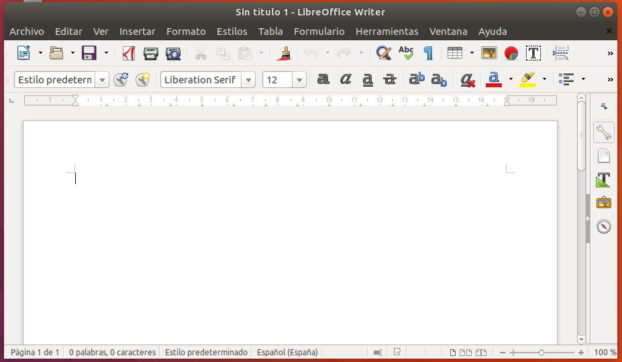The width and height of the screenshot is (622, 362).
Task: Run the Abc spelling check icon
Action: click(406, 53)
